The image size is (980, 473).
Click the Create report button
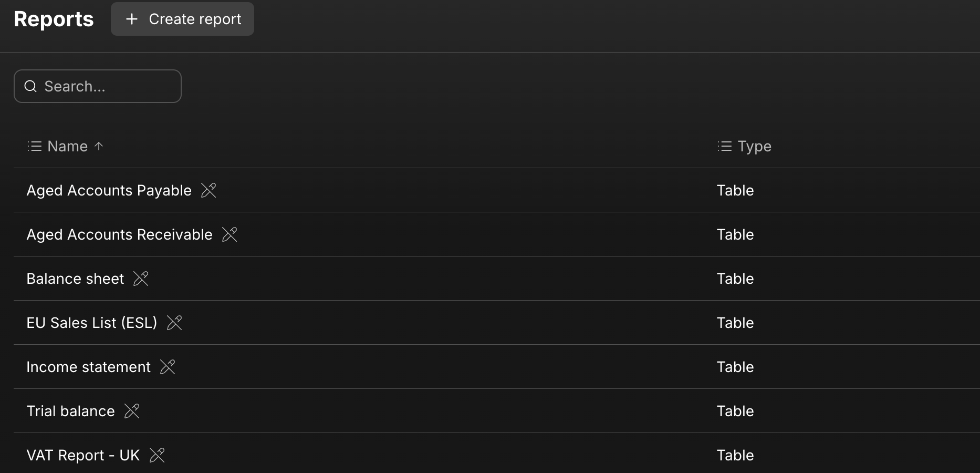tap(182, 19)
